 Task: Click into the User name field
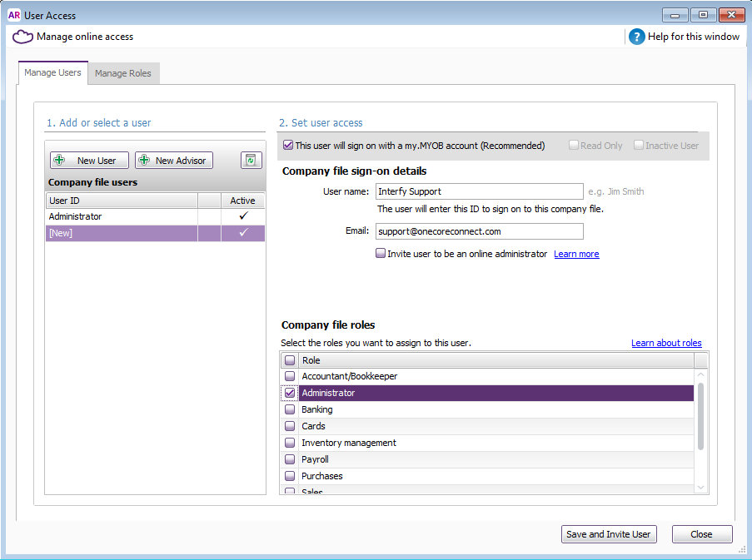[479, 191]
